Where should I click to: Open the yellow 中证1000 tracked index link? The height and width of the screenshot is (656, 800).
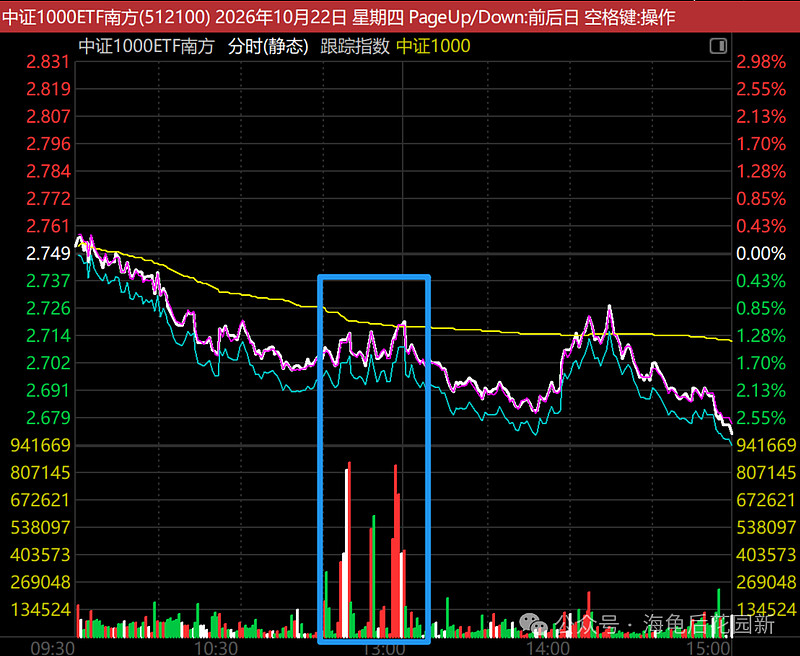pyautogui.click(x=433, y=46)
